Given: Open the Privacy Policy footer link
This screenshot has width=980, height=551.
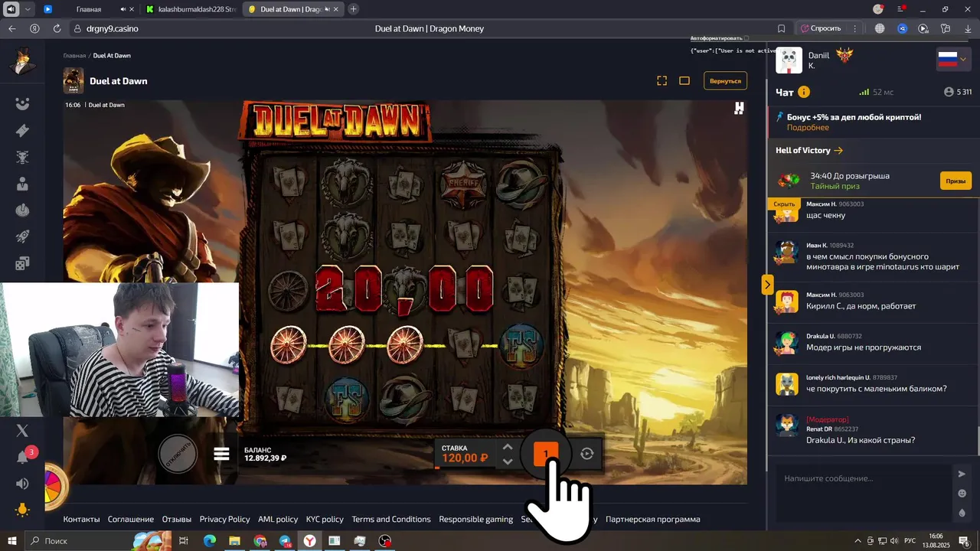Looking at the screenshot, I should tap(225, 519).
